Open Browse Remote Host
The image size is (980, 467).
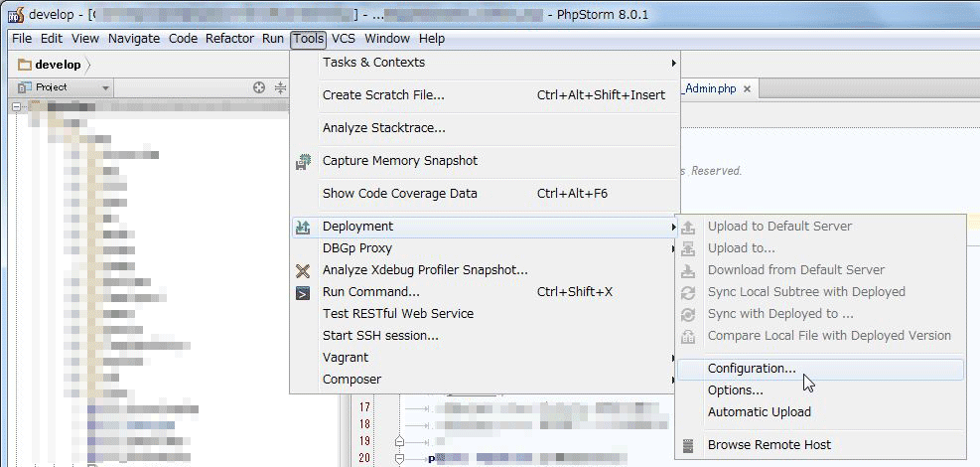(x=820, y=446)
